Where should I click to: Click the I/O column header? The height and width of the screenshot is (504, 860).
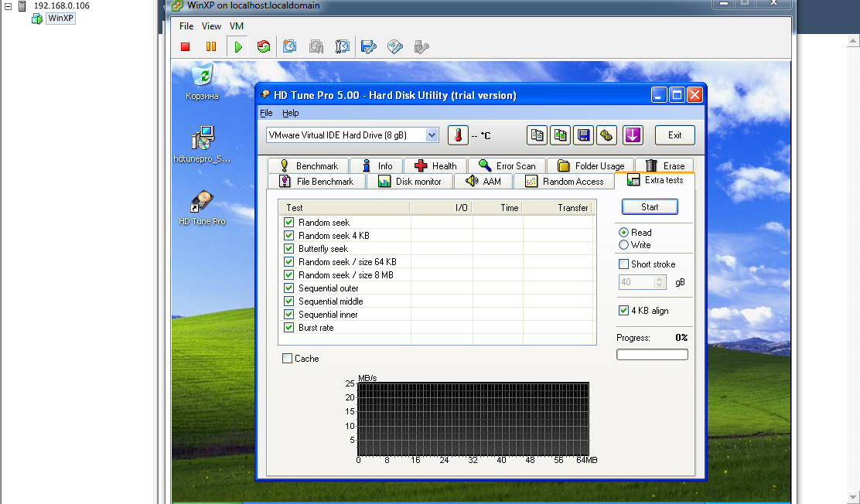441,208
